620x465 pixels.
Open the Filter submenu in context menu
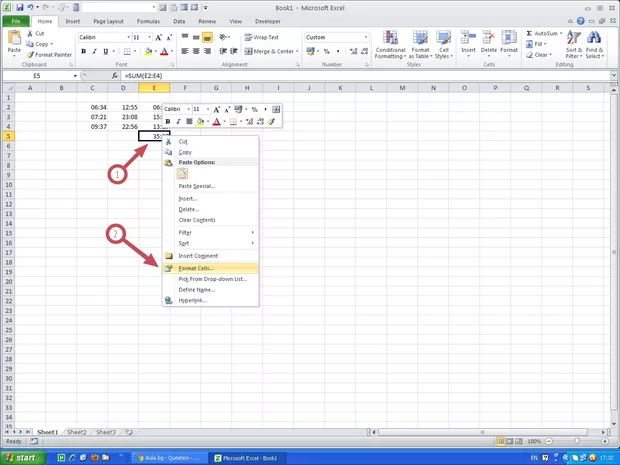[186, 232]
